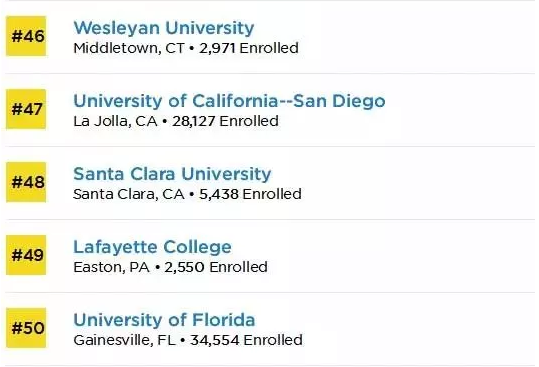The height and width of the screenshot is (367, 539).
Task: Select the 28,127 Enrolled text
Action: [x=226, y=121]
